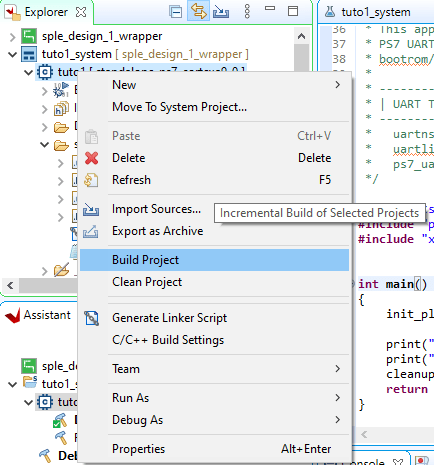Image resolution: width=434 pixels, height=465 pixels.
Task: Collapse tuto1_s system in Assistant
Action: click(x=12, y=384)
